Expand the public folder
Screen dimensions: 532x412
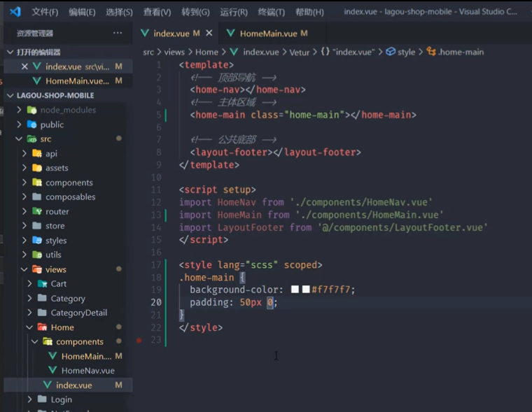(19, 125)
